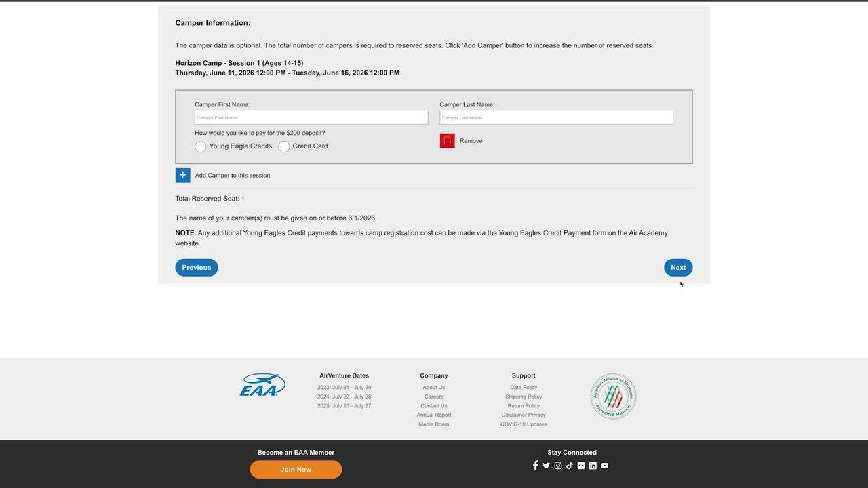Image resolution: width=868 pixels, height=488 pixels.
Task: Click the EAA logo in footer
Action: coord(262,385)
